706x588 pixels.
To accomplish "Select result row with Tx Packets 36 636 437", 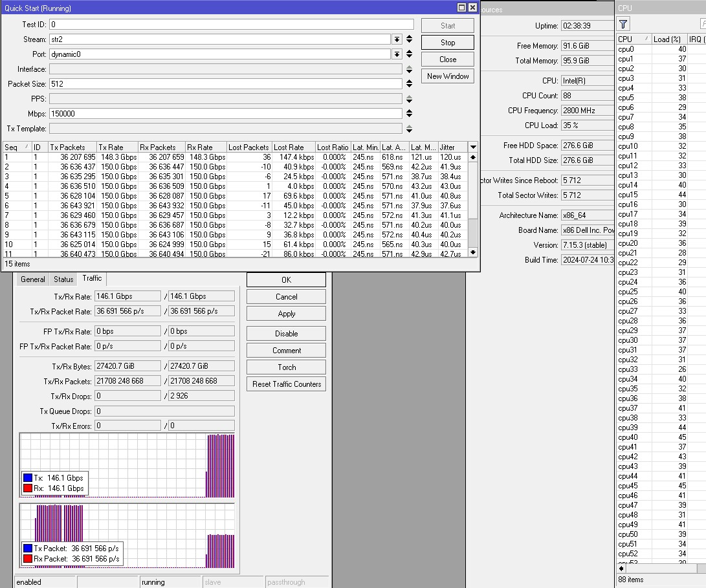I will click(235, 167).
